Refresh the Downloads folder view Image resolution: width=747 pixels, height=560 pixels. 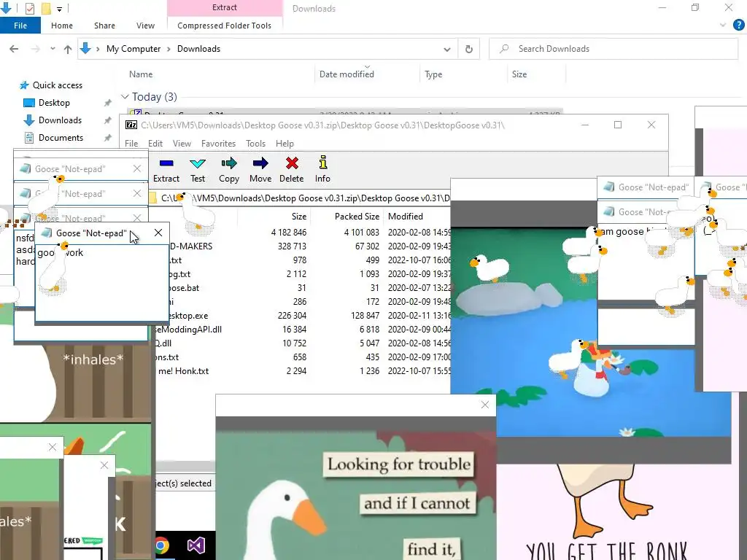469,49
